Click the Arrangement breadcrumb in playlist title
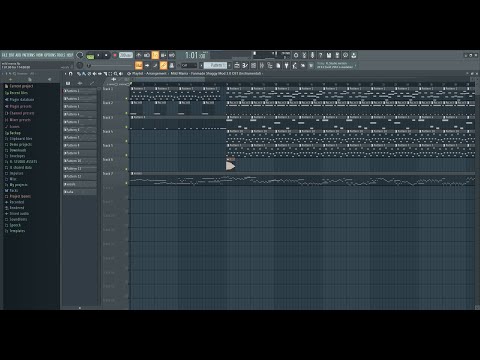Screen dimensions: 480x360 coord(156,74)
